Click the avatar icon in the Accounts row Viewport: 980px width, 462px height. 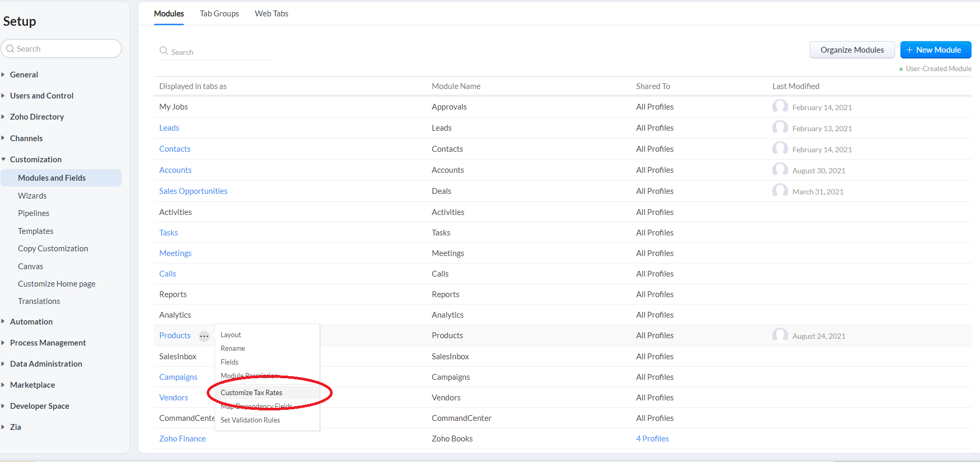[x=780, y=170]
